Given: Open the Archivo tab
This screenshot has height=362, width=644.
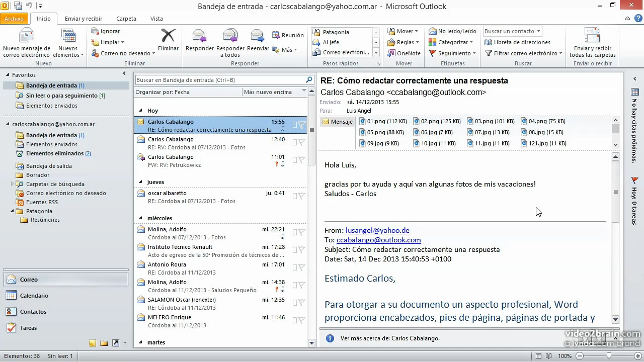Looking at the screenshot, I should [x=14, y=19].
